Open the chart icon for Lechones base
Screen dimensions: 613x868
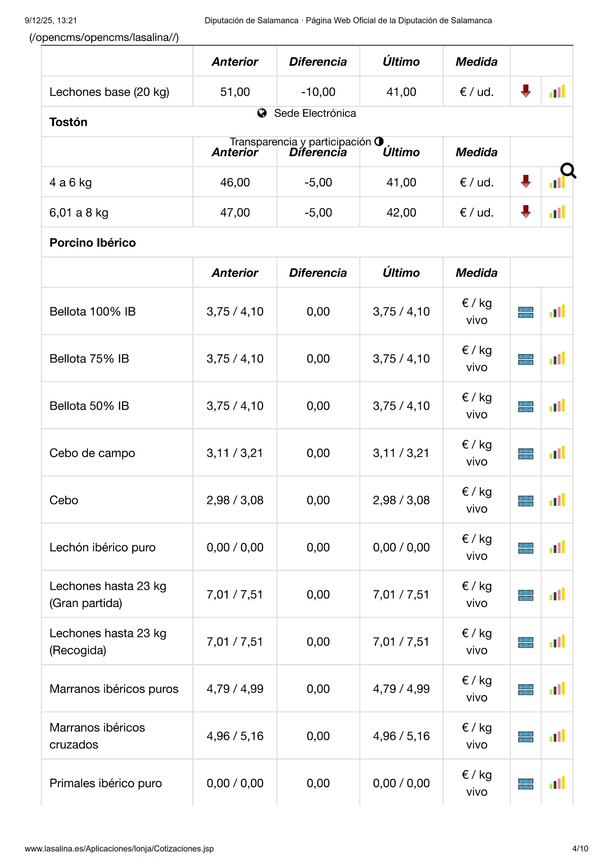pyautogui.click(x=557, y=92)
